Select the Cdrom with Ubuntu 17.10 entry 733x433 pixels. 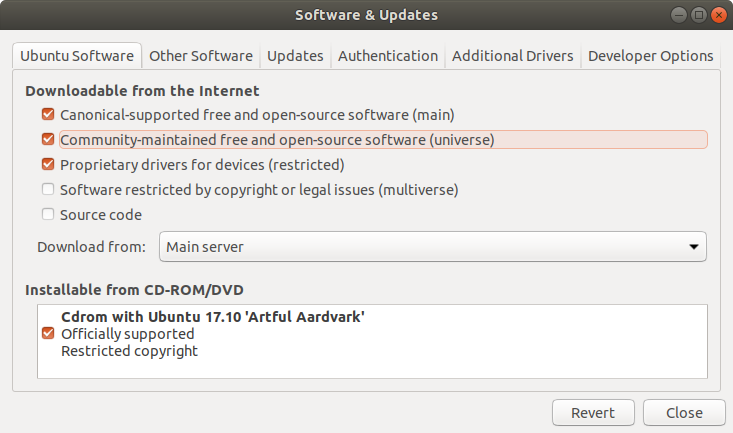(372, 334)
